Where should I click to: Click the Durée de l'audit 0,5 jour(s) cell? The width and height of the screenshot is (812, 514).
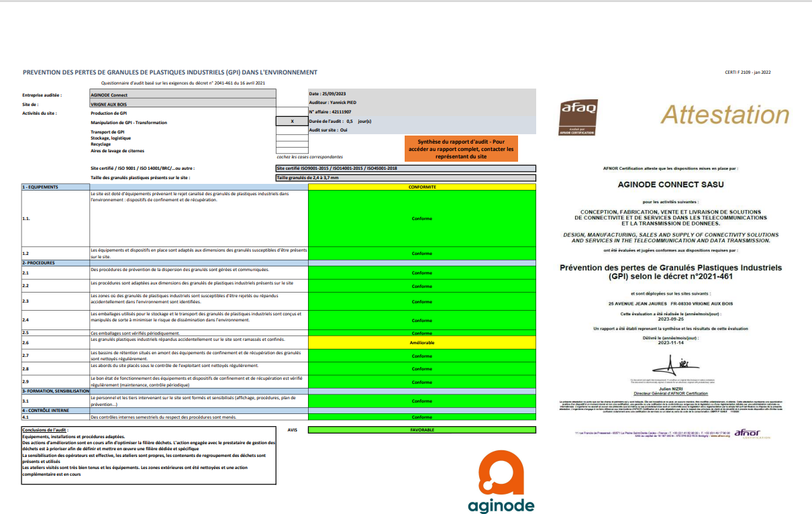422,121
